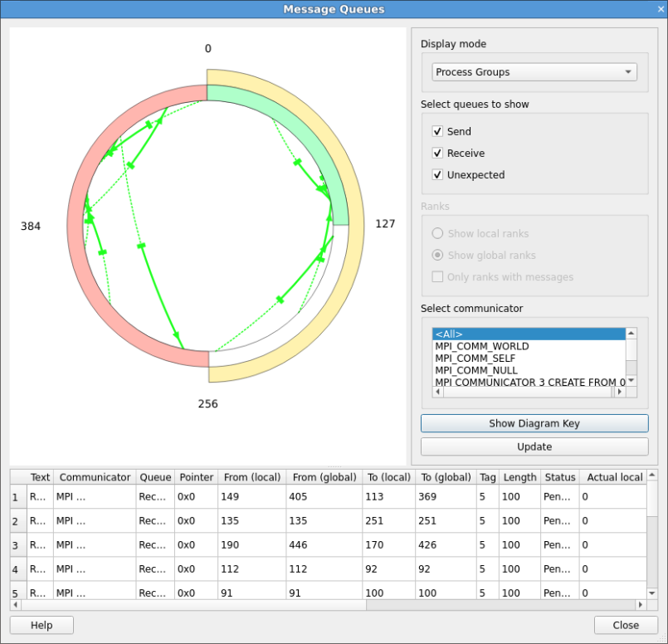Screen dimensions: 668x644
Task: Select MPI_COMM_WORLD in communicator list
Action: click(x=482, y=346)
